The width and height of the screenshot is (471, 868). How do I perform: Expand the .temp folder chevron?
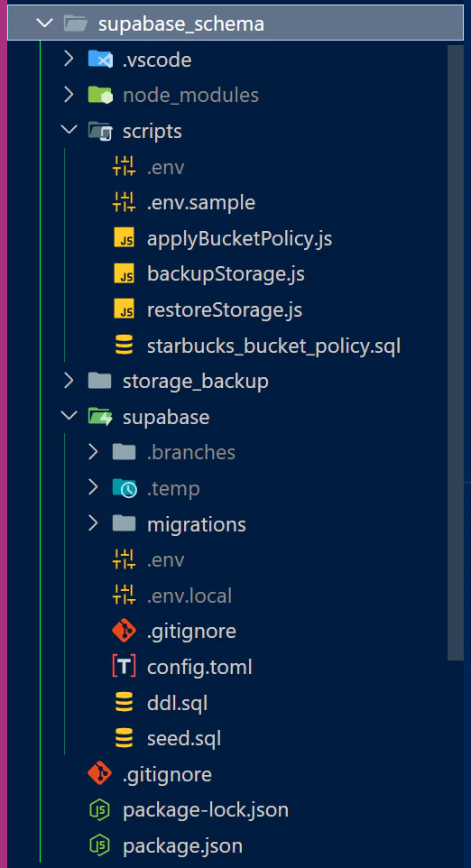point(93,488)
